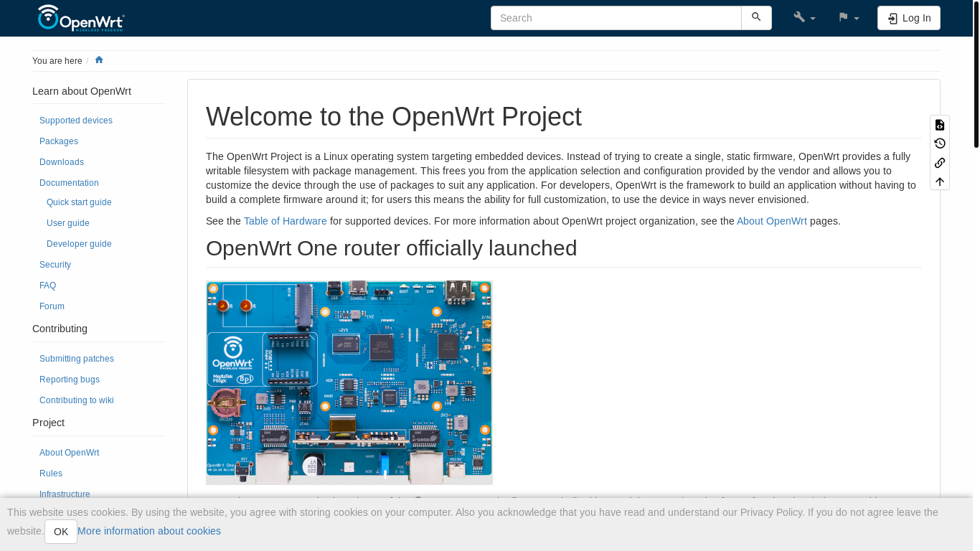Image resolution: width=980 pixels, height=551 pixels.
Task: Open Packages sidebar link
Action: tap(59, 141)
